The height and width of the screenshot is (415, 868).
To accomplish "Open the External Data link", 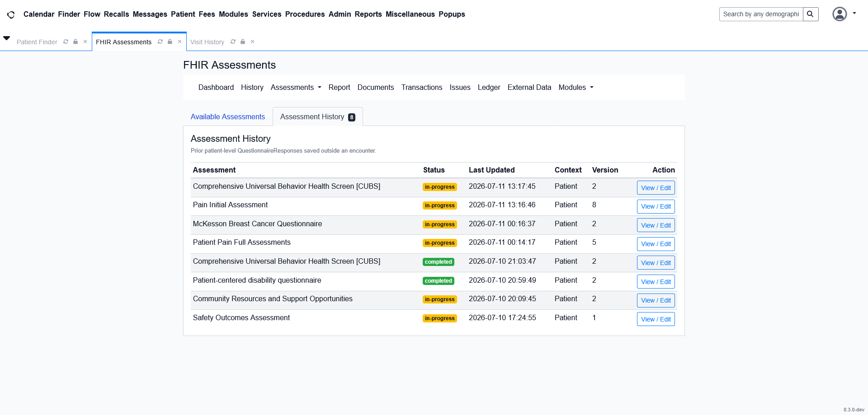I will 529,87.
